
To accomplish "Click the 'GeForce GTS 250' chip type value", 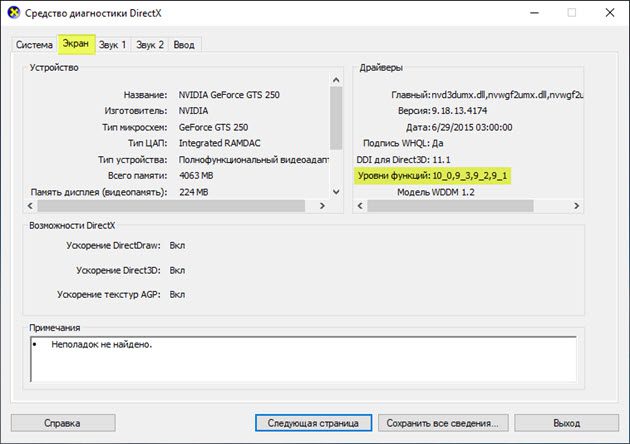I will pyautogui.click(x=213, y=127).
